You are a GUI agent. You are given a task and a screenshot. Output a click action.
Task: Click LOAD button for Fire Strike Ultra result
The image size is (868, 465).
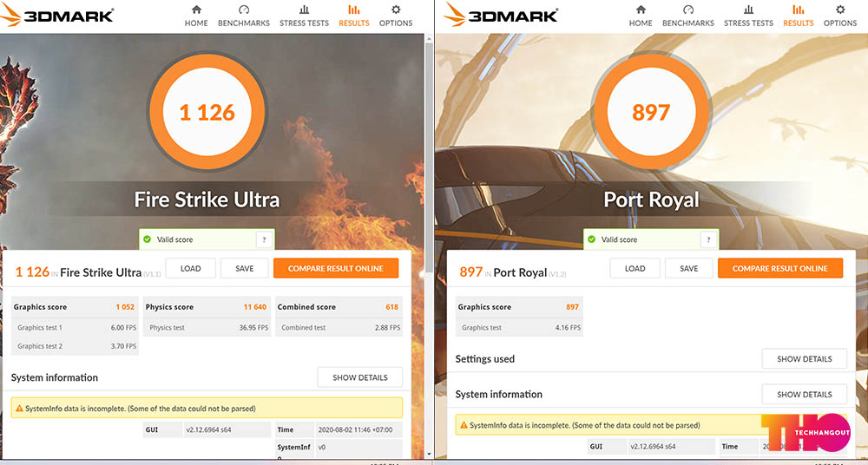190,268
